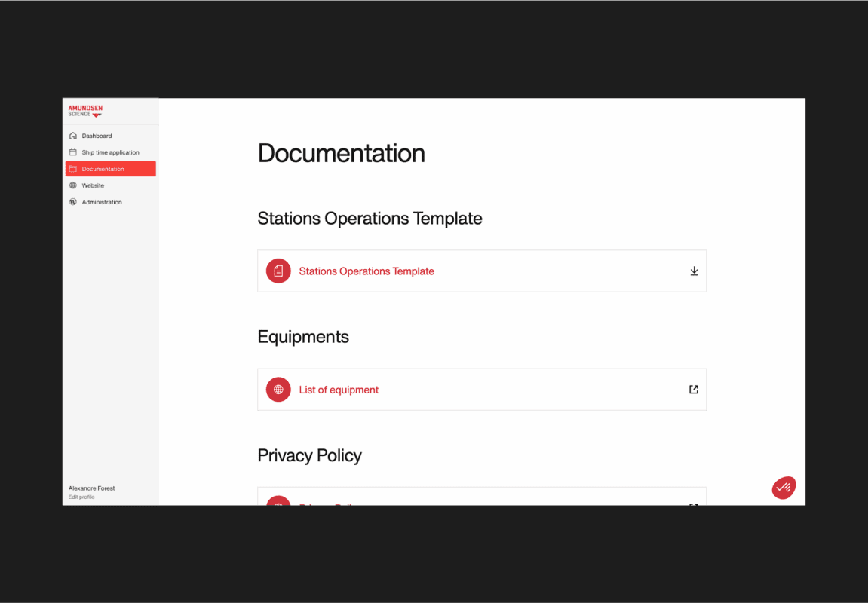Open the List of equipment link

coord(339,390)
